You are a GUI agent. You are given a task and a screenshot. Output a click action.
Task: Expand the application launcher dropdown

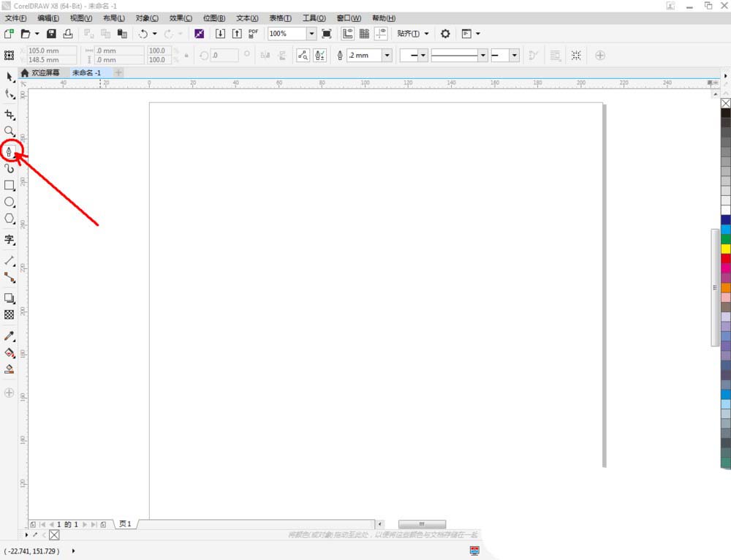coord(478,34)
